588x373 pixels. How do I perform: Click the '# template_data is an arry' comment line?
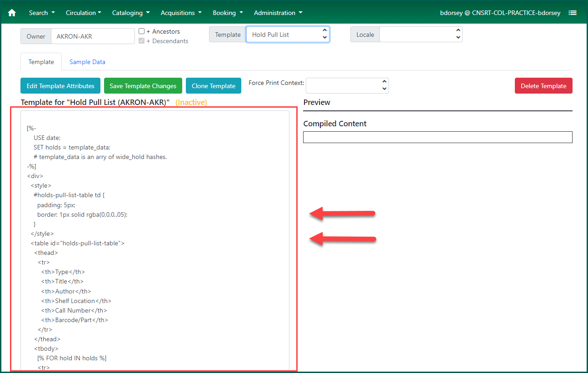(x=100, y=157)
